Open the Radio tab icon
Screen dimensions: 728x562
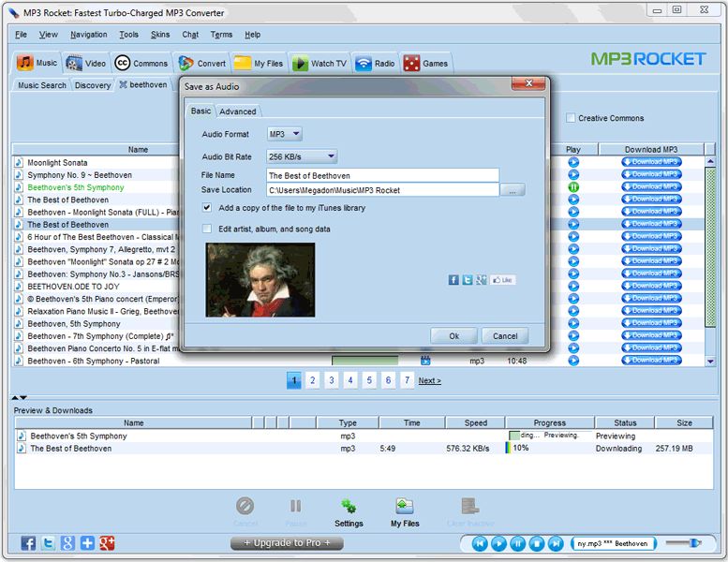click(364, 63)
